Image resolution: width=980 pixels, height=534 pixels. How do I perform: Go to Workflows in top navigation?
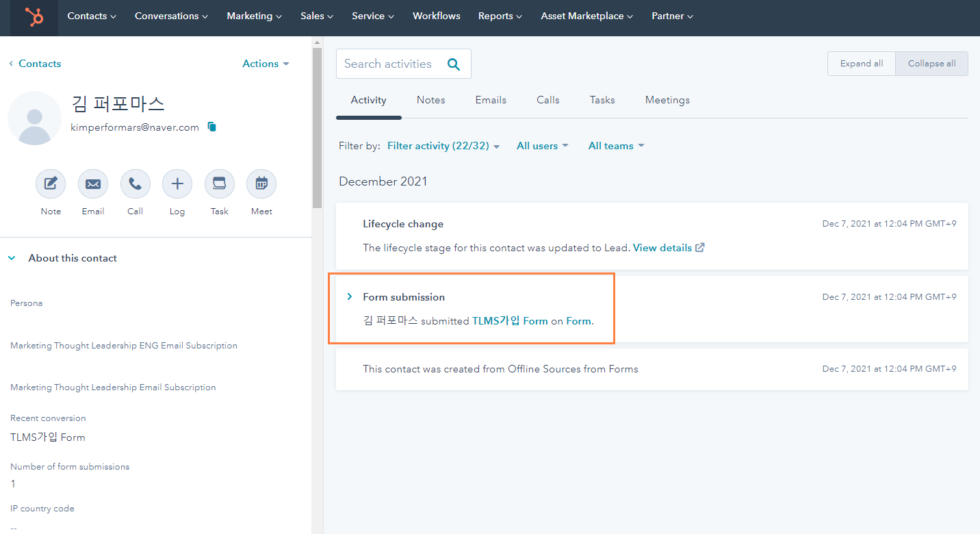437,16
